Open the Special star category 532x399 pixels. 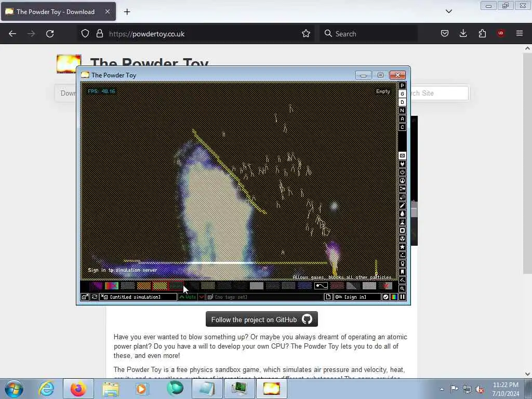(402, 247)
